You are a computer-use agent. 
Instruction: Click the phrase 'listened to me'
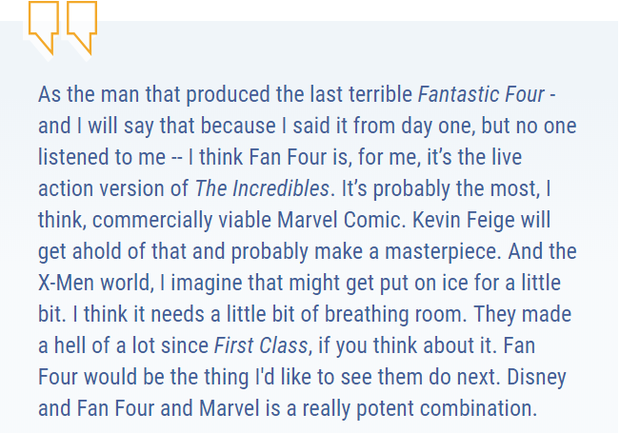[102, 157]
